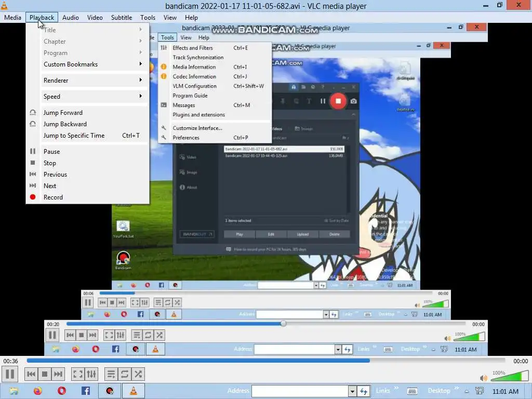Stop playback with the main control bar stop icon

(45, 374)
